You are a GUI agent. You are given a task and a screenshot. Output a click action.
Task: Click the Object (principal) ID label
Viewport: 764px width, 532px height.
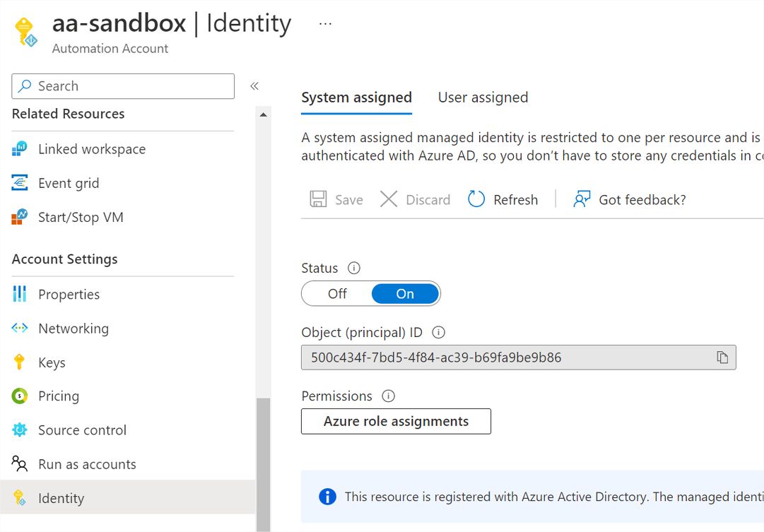point(362,332)
